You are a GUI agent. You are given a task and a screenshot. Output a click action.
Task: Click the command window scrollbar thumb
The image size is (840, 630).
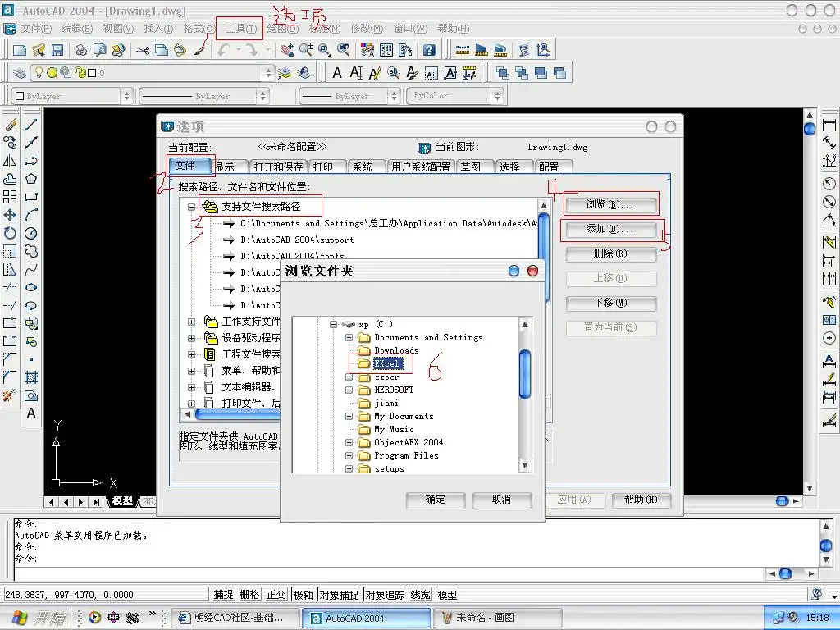pyautogui.click(x=826, y=546)
